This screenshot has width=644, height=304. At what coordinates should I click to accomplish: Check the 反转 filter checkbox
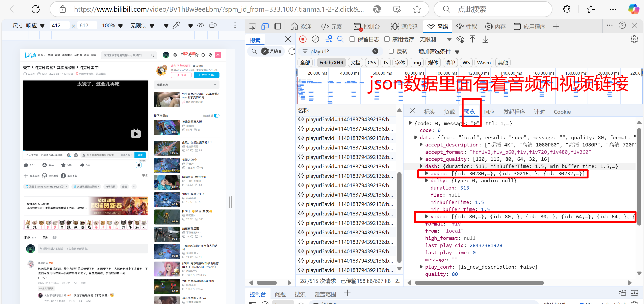point(391,52)
